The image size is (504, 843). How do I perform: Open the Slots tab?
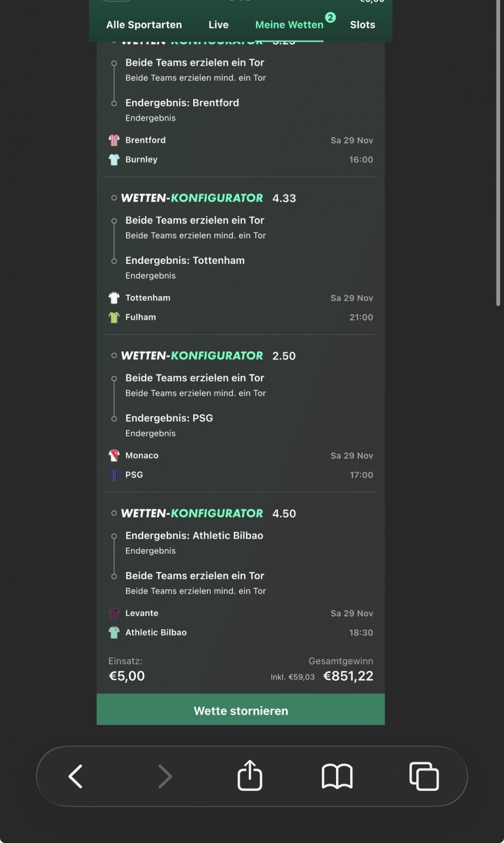362,25
